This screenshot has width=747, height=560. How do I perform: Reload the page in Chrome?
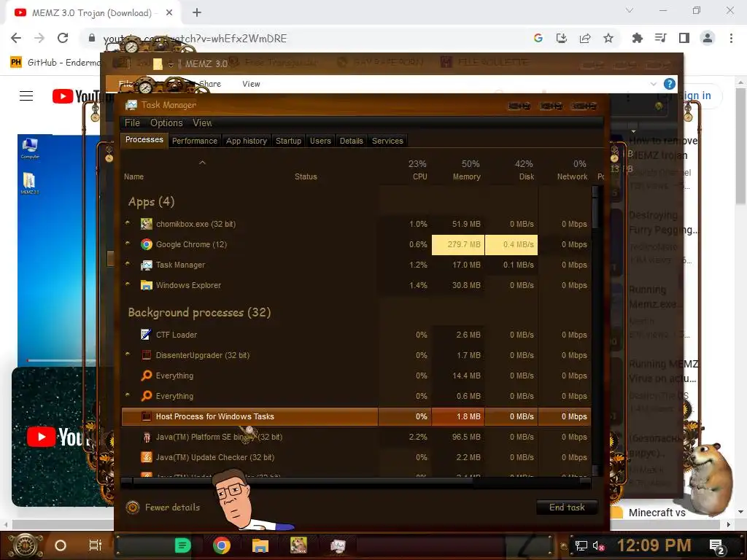(63, 38)
